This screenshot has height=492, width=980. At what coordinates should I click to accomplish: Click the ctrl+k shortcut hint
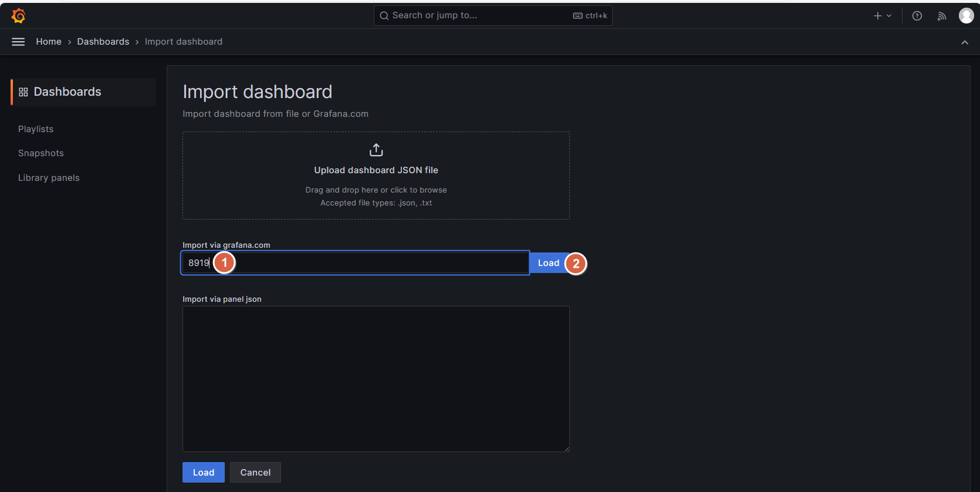590,16
